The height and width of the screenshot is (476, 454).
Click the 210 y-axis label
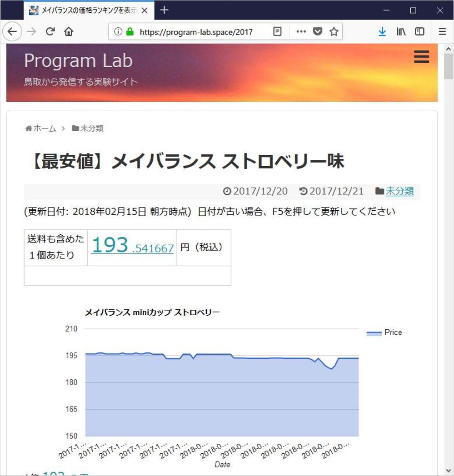71,329
